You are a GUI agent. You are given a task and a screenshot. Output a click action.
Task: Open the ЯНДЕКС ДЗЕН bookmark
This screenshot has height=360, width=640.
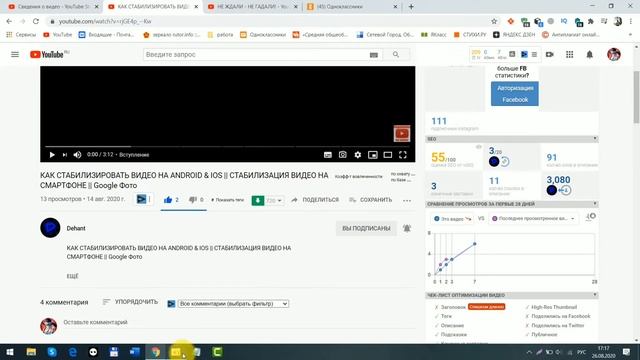point(514,35)
